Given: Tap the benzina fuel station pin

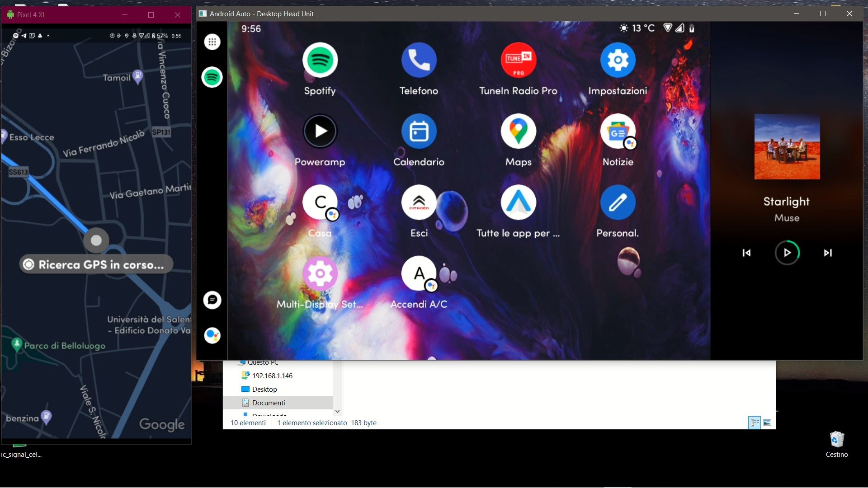Looking at the screenshot, I should click(x=46, y=417).
